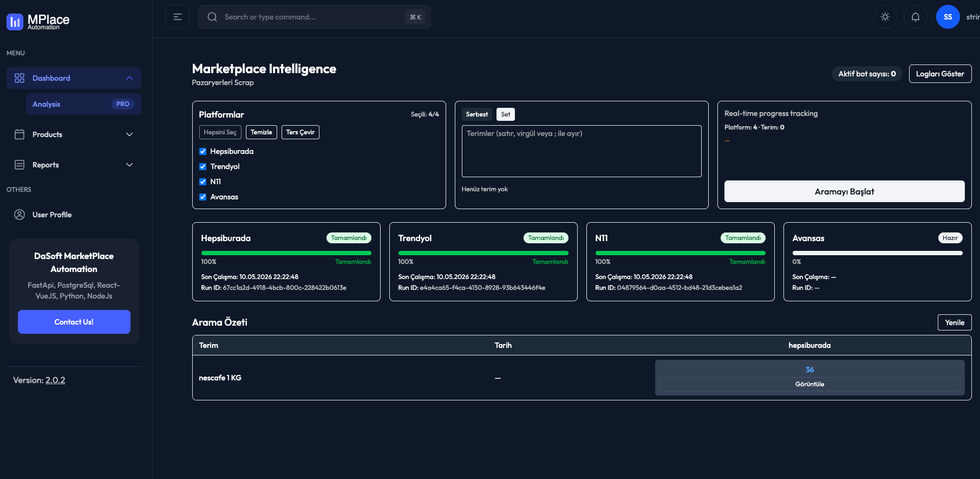Click Görüntüle for nescafe 1 KG
Viewport: 980px width, 479px height.
pyautogui.click(x=810, y=384)
